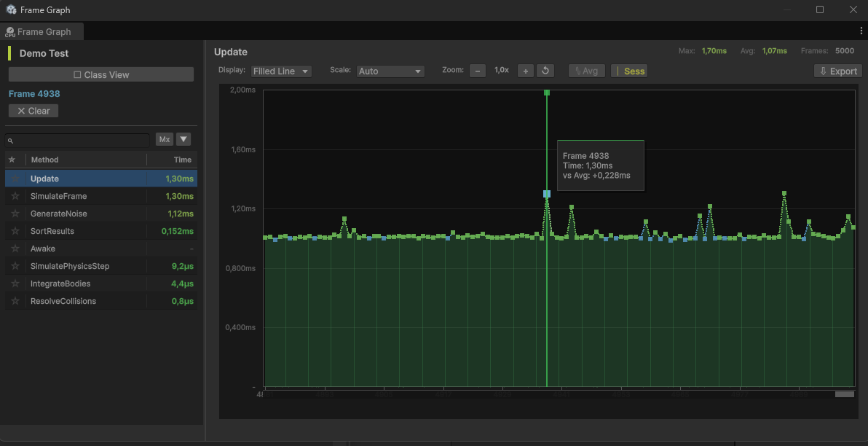Close the Frame Graph window
The height and width of the screenshot is (446, 868).
tap(853, 9)
